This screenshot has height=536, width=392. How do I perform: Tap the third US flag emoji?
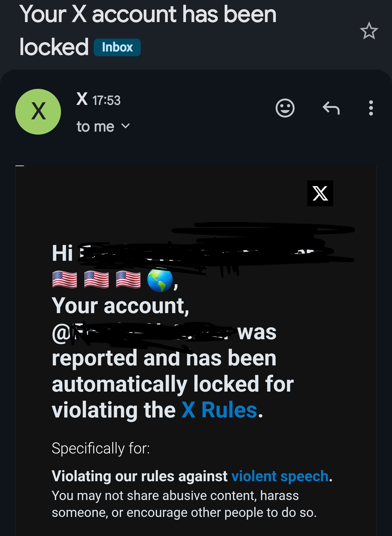pyautogui.click(x=128, y=280)
